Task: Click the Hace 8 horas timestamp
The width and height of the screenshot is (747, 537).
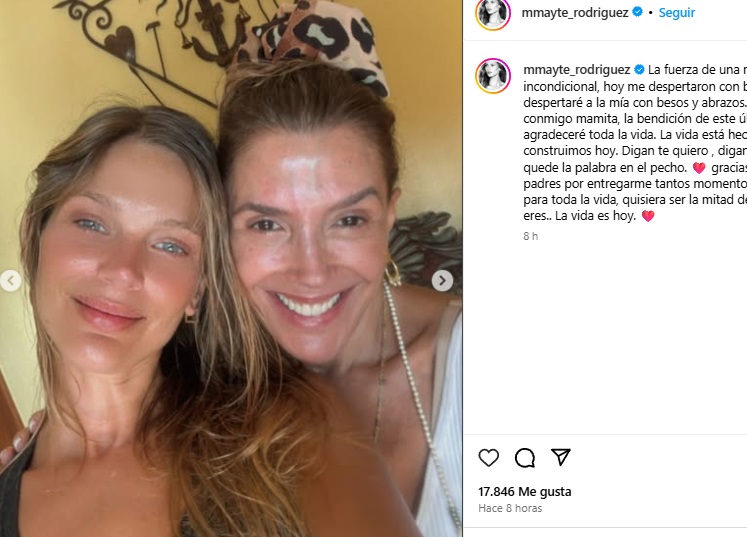Action: click(510, 508)
